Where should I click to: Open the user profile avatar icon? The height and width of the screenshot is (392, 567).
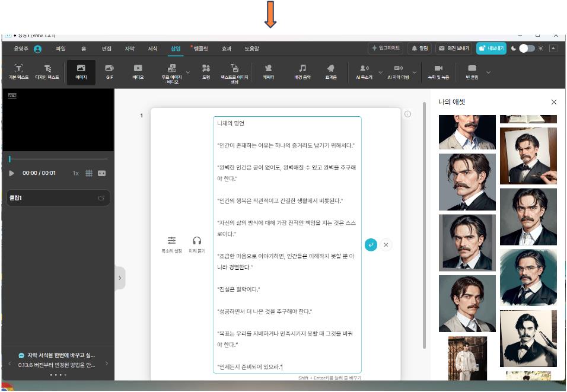point(37,49)
